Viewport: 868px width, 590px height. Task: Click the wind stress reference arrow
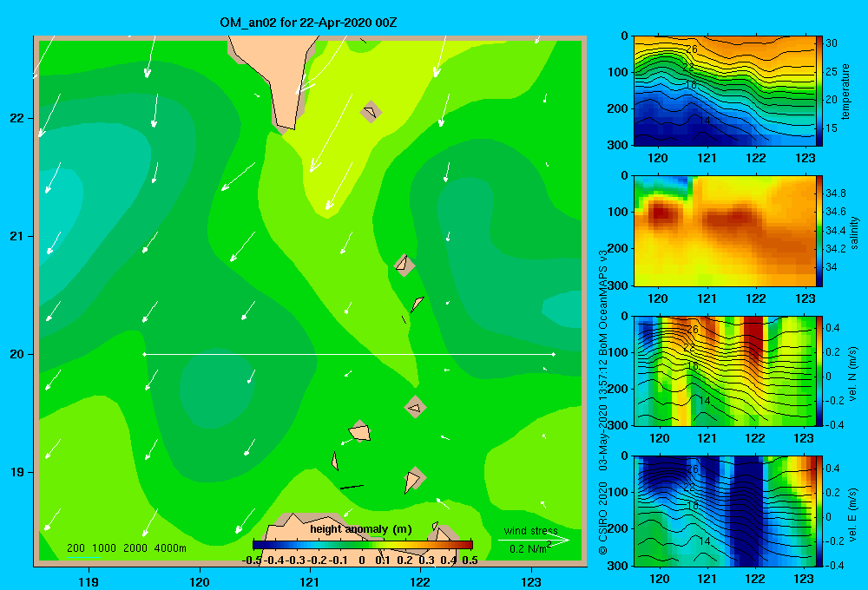534,541
